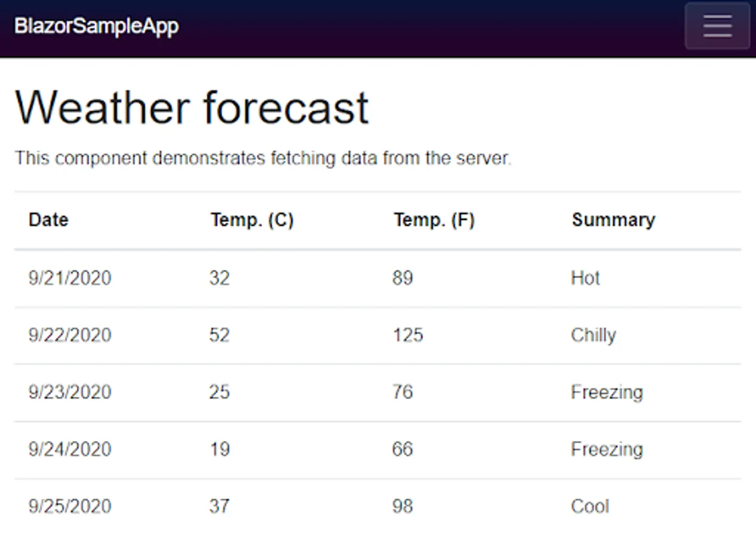Select the Temp. (F) column header
Viewport: 756px width, 537px height.
pyautogui.click(x=434, y=220)
